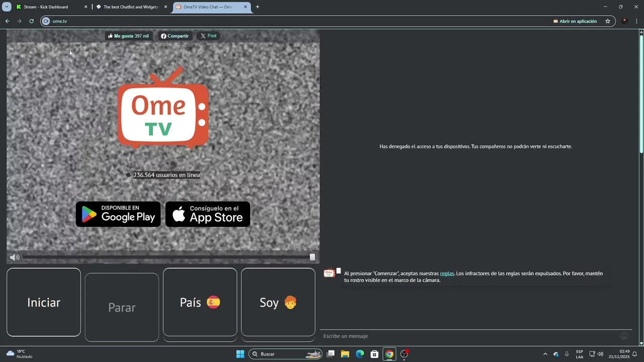Like the page with Me gusta button
This screenshot has height=362, width=644.
pyautogui.click(x=128, y=36)
